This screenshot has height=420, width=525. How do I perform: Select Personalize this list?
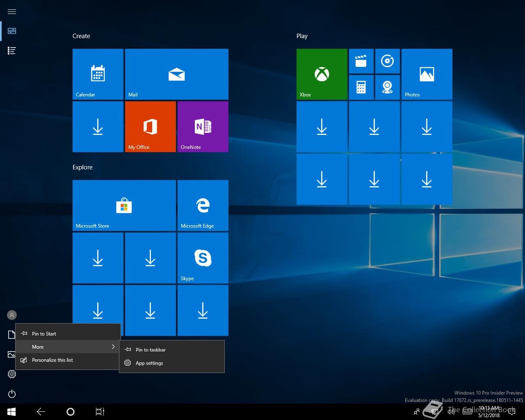pos(68,360)
